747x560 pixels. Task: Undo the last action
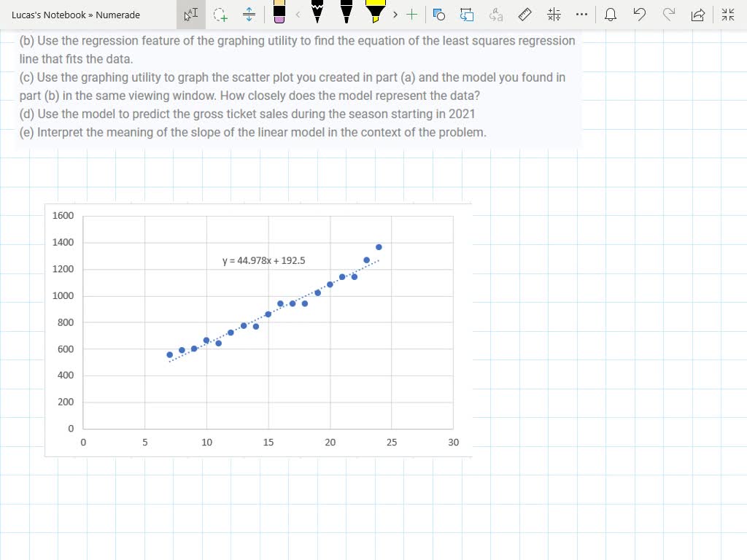coord(639,15)
